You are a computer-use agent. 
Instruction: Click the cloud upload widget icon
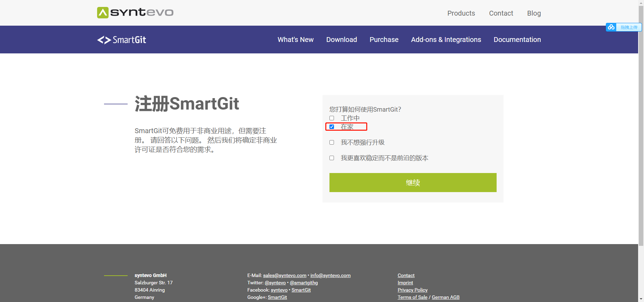click(611, 27)
